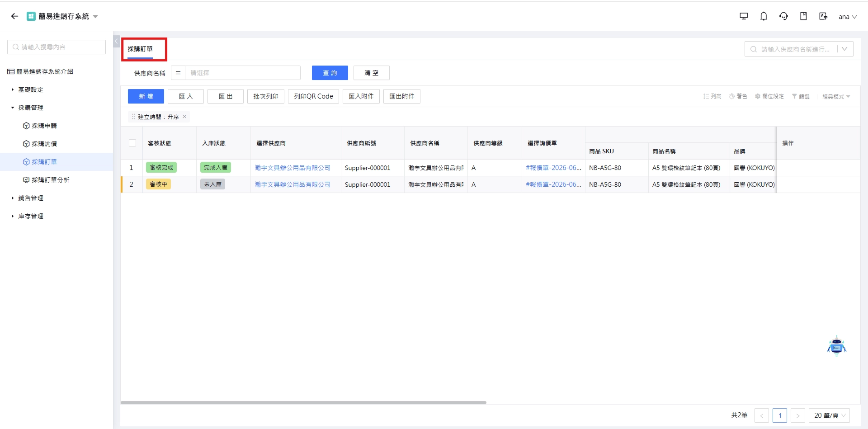This screenshot has width=868, height=429.
Task: Remove the 建立時間：升序 sort tag
Action: [x=184, y=117]
